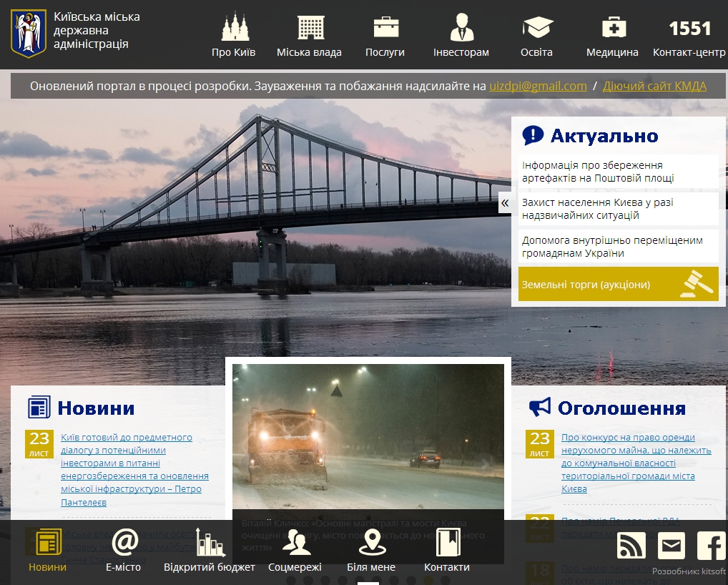Click the uizdpi@gmail.com email link
Image resolution: width=728 pixels, height=585 pixels.
pos(538,86)
